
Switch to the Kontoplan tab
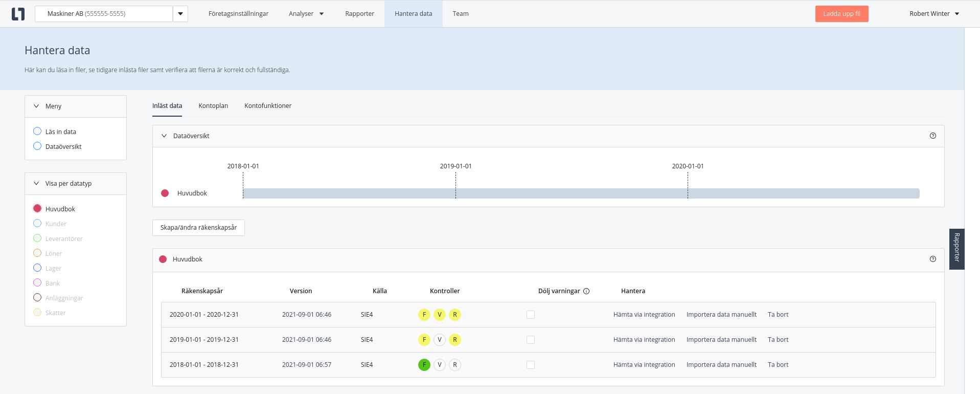213,106
